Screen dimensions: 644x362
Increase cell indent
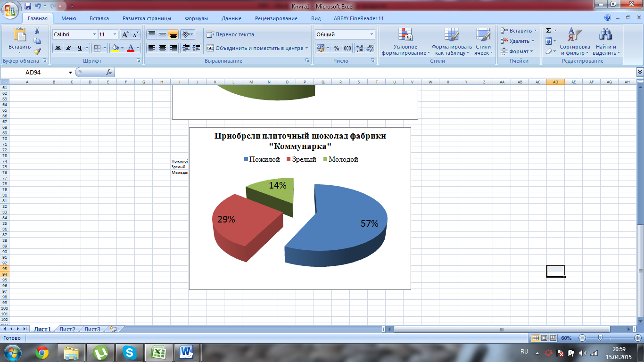197,48
